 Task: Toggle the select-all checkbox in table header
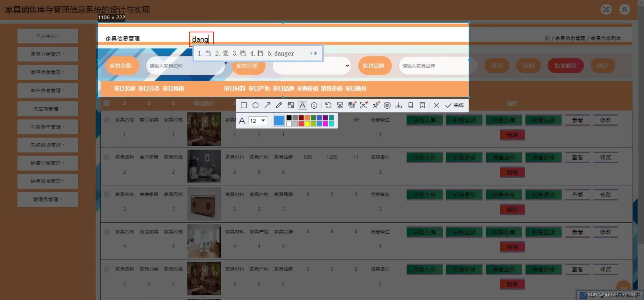[x=106, y=103]
